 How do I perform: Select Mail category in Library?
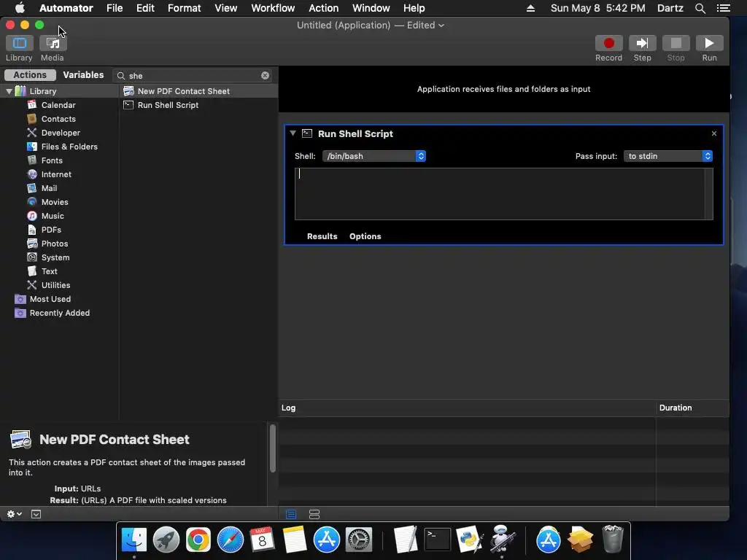(x=49, y=188)
